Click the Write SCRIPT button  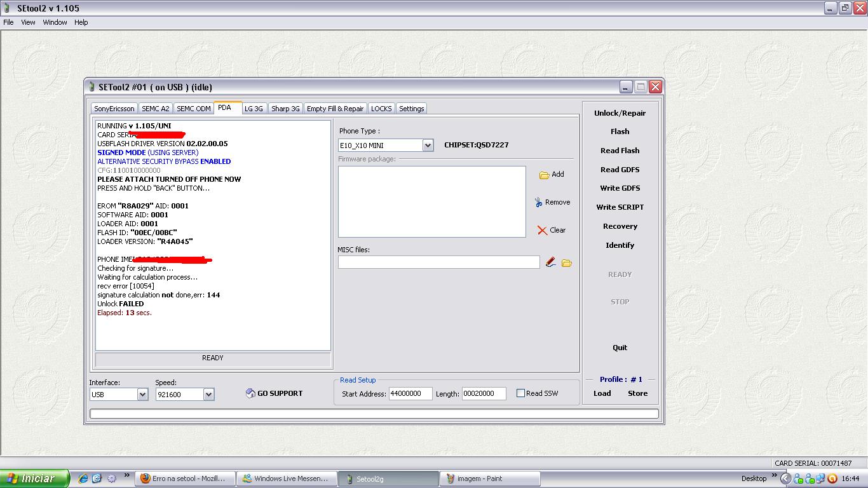620,207
